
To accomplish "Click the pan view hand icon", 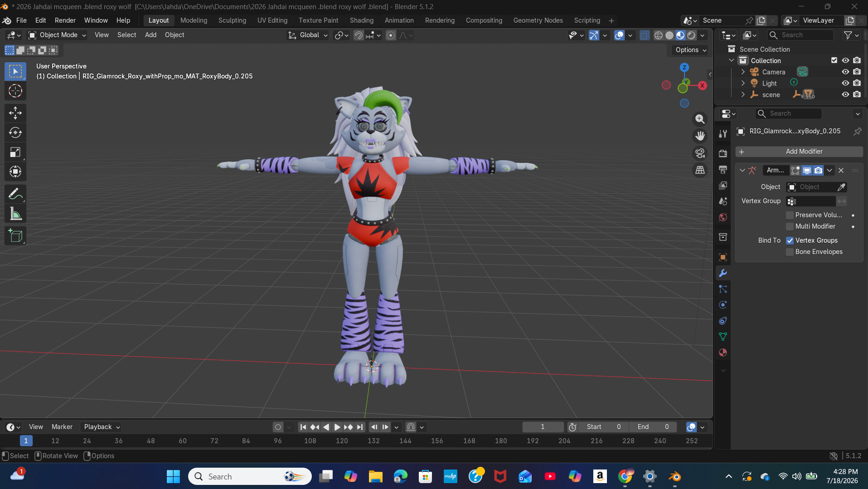I will tap(700, 136).
